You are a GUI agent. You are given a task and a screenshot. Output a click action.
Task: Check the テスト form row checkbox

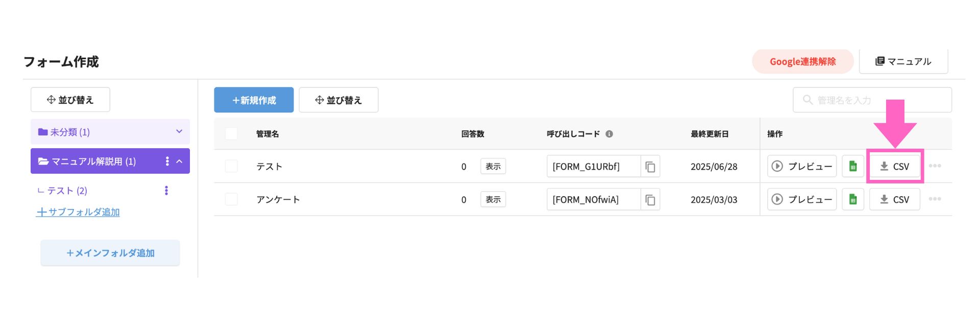click(231, 166)
